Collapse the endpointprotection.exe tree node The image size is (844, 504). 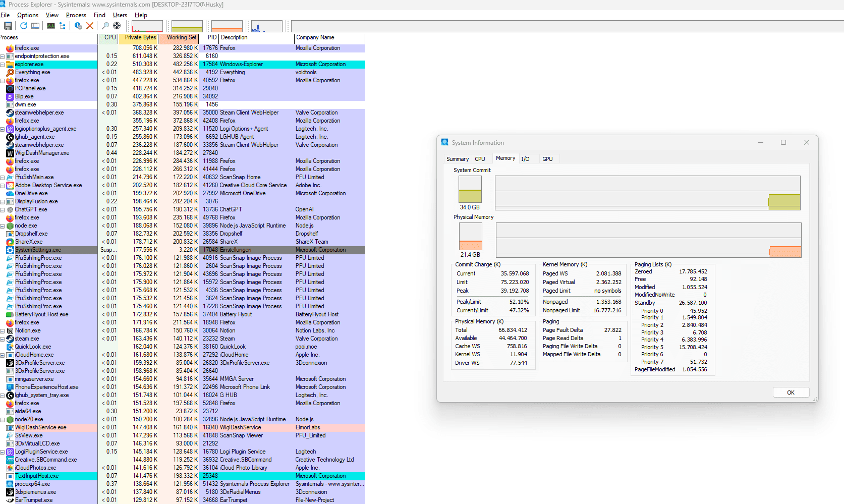2,57
